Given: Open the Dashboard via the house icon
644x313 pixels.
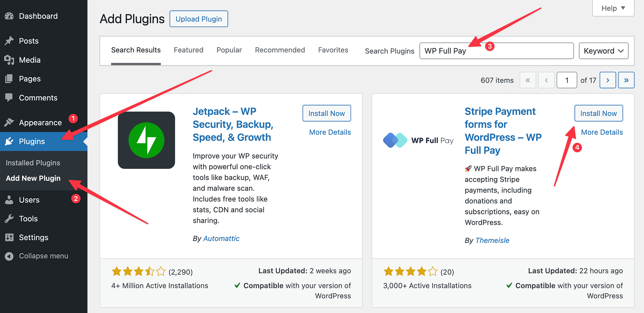Looking at the screenshot, I should click(x=9, y=16).
